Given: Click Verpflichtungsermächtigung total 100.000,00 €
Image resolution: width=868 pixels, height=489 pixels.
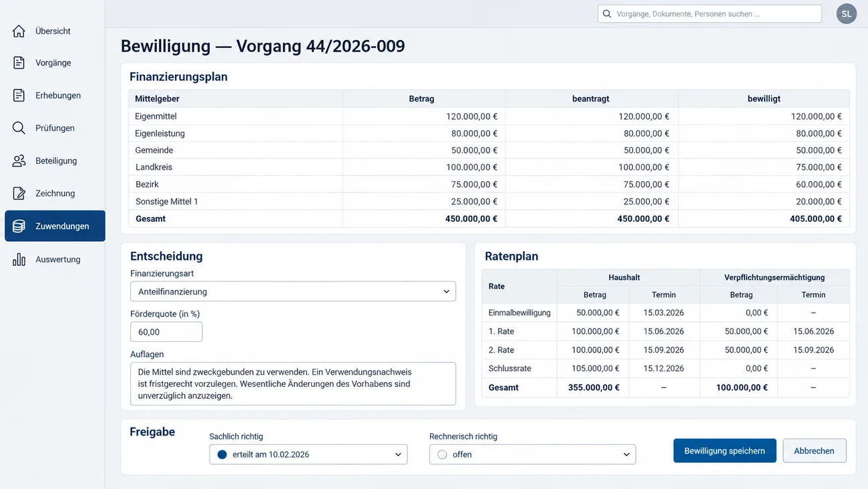Looking at the screenshot, I should pos(742,387).
